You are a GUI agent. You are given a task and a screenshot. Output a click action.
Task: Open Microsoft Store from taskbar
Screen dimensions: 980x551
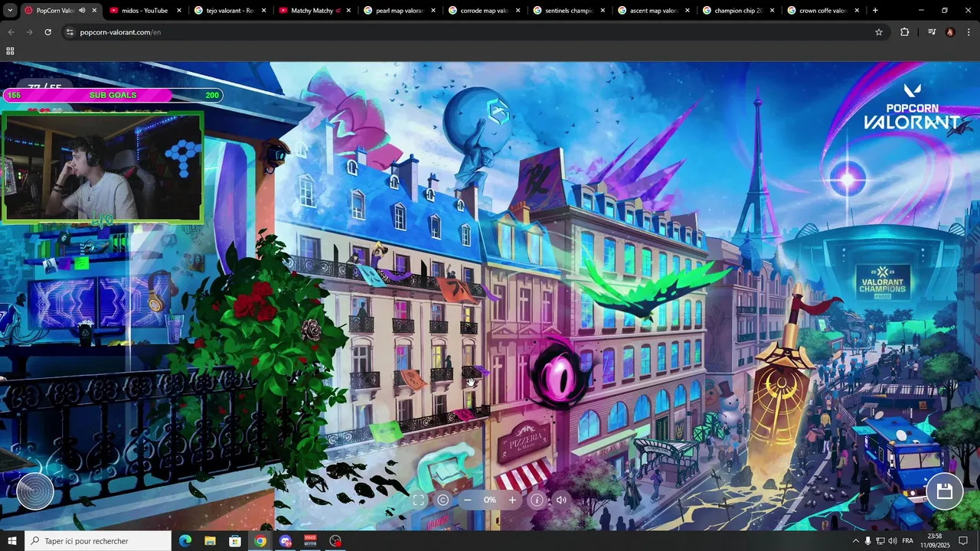pyautogui.click(x=235, y=541)
